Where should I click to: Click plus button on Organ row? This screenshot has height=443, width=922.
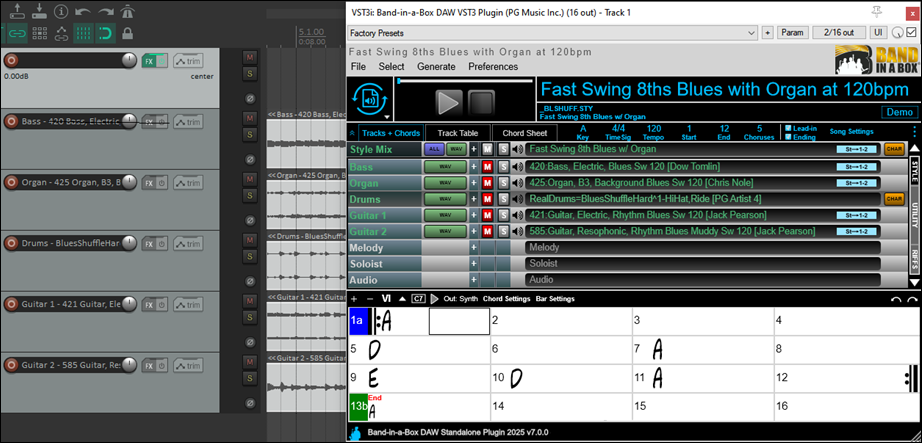pyautogui.click(x=473, y=183)
